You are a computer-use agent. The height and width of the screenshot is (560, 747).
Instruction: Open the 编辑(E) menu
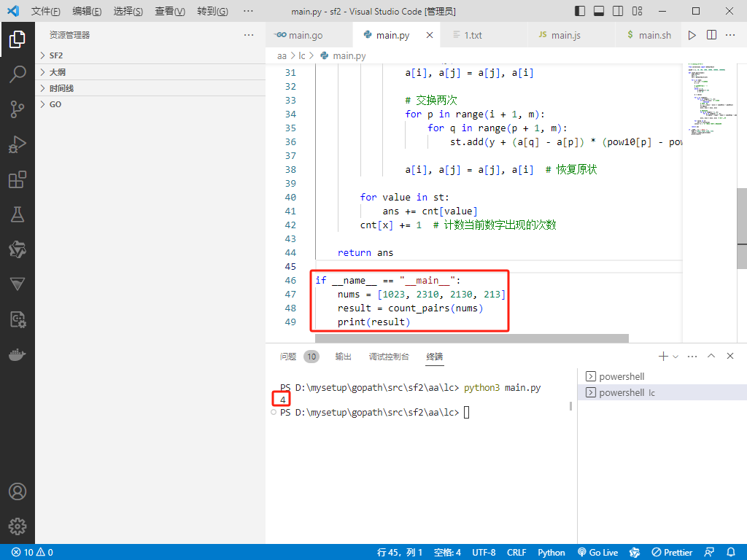pyautogui.click(x=88, y=11)
